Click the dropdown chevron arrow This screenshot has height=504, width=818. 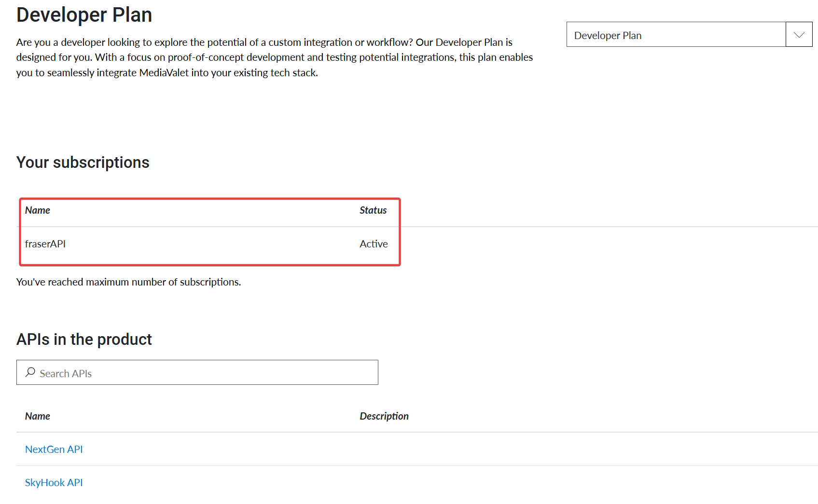tap(799, 35)
